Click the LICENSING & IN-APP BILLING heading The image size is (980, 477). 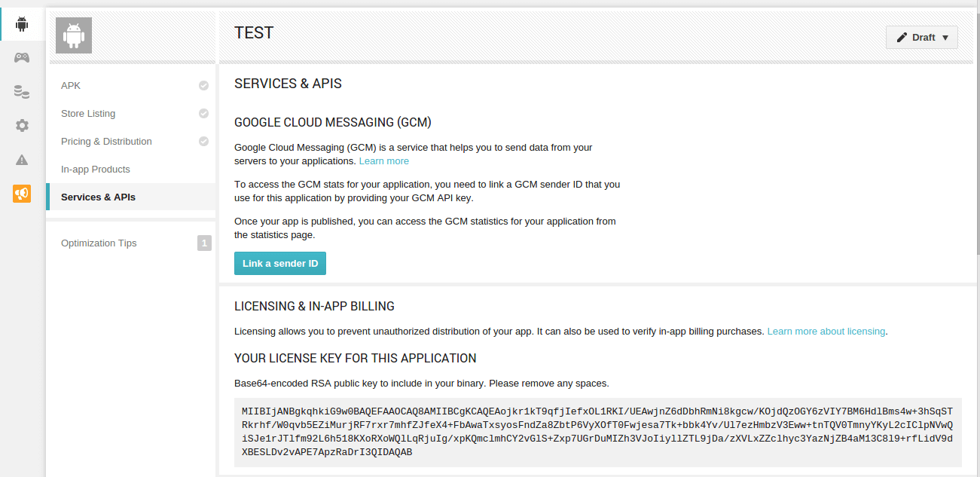click(x=314, y=307)
